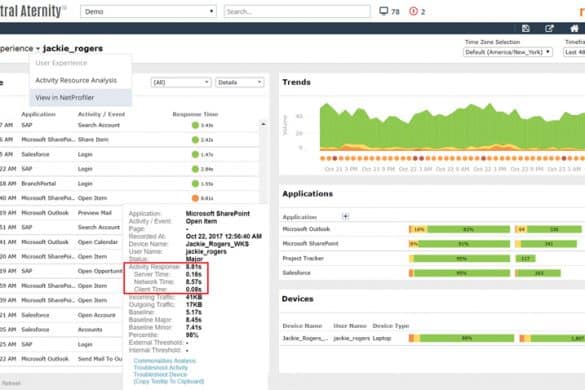Click the Search input field

pos(297,12)
